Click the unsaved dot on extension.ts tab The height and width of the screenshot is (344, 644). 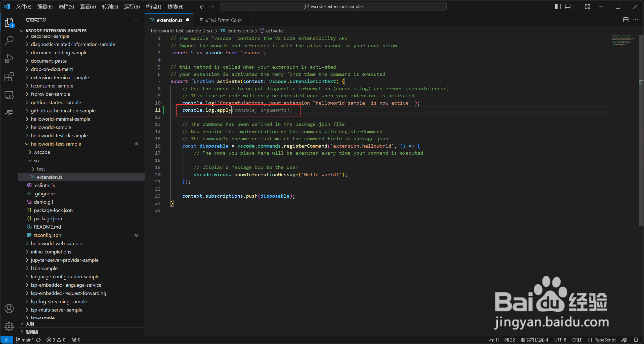(x=188, y=20)
